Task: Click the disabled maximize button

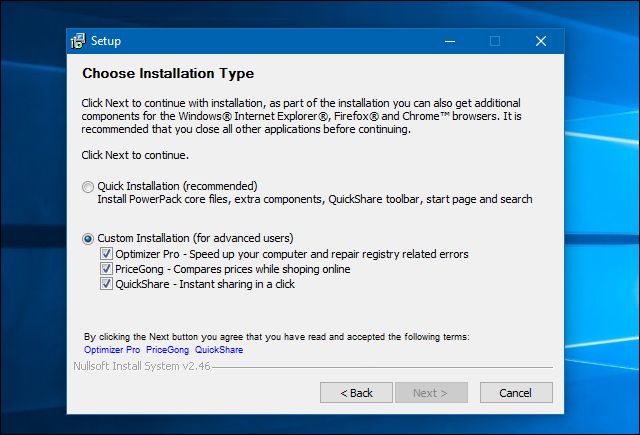Action: coord(495,41)
